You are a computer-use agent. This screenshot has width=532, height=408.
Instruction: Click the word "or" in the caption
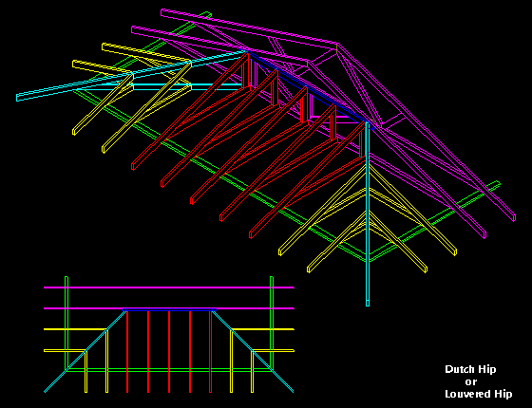point(471,381)
